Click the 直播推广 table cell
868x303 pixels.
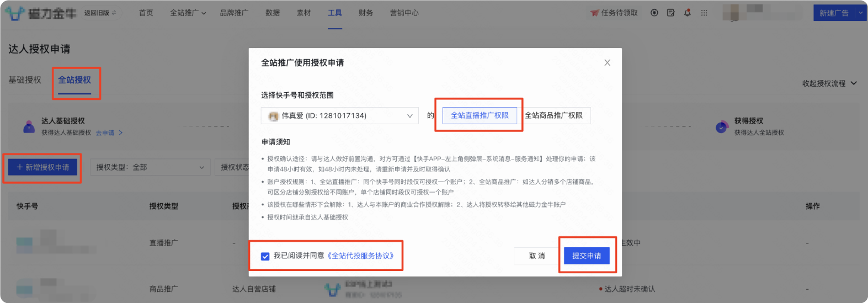click(x=164, y=243)
